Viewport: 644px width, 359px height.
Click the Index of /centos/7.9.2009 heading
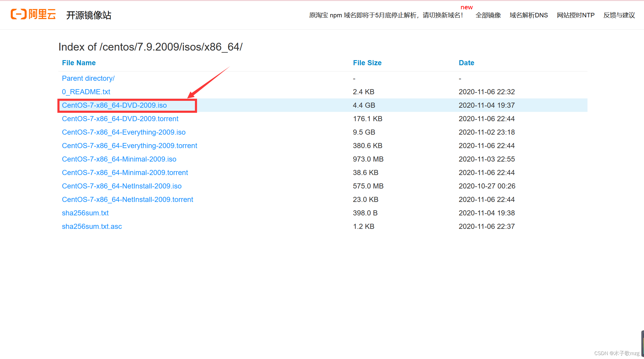(x=150, y=47)
